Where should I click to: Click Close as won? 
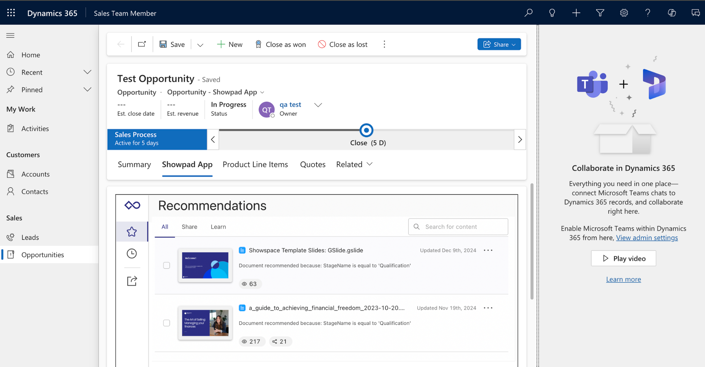[281, 44]
